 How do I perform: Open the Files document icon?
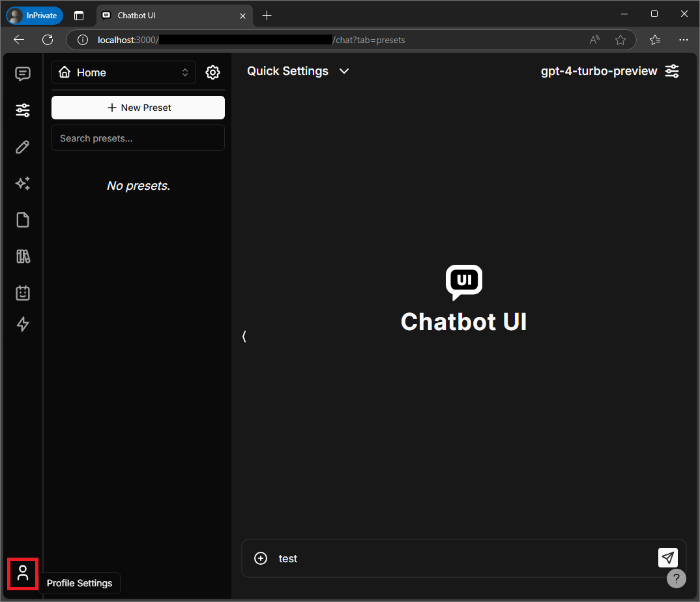(23, 220)
